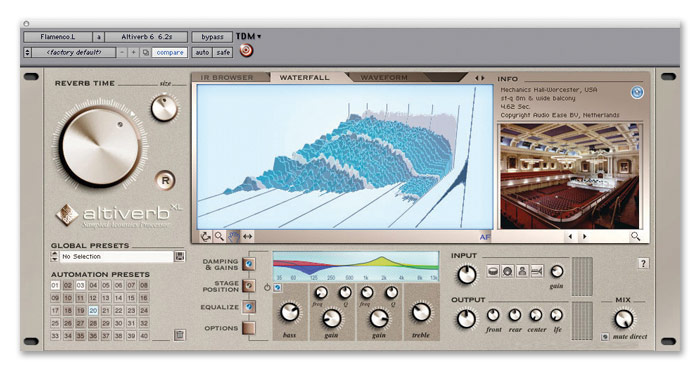The width and height of the screenshot is (700, 371).
Task: Toggle the Damping & Gains section button
Action: pyautogui.click(x=249, y=264)
